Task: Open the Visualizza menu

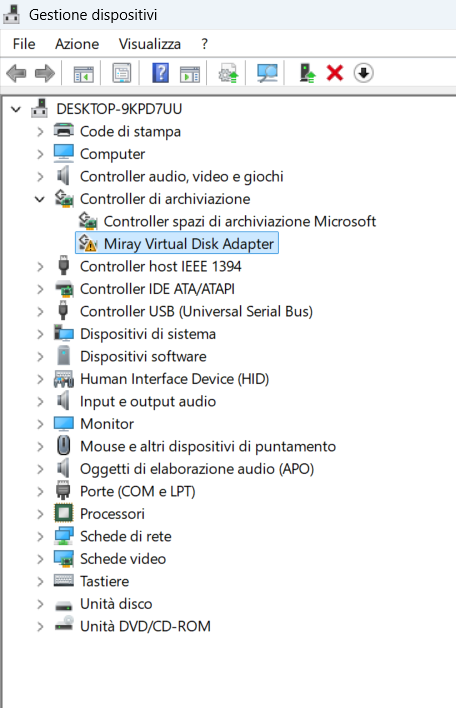Action: (149, 44)
